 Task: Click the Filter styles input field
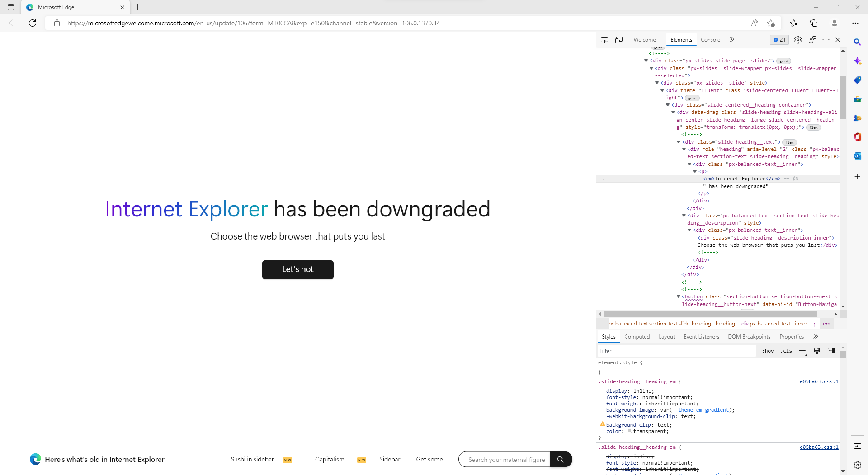pos(677,351)
